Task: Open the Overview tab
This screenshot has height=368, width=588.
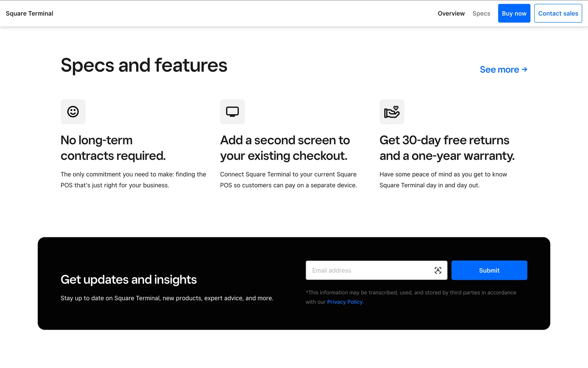Action: pyautogui.click(x=451, y=13)
